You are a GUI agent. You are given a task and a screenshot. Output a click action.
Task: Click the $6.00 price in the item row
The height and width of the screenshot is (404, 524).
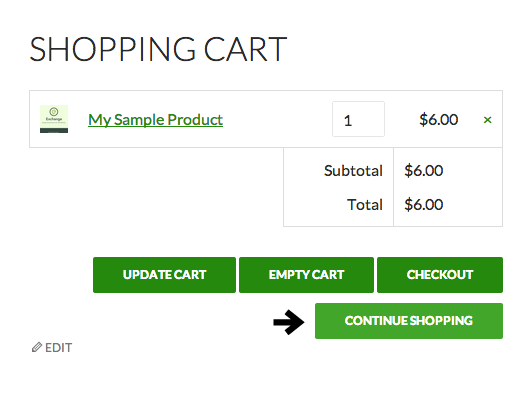pyautogui.click(x=438, y=120)
